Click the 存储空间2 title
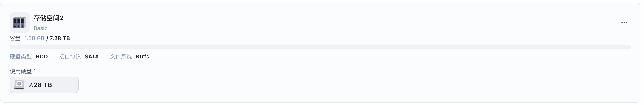Viewport: 644px width, 105px height. pos(49,18)
